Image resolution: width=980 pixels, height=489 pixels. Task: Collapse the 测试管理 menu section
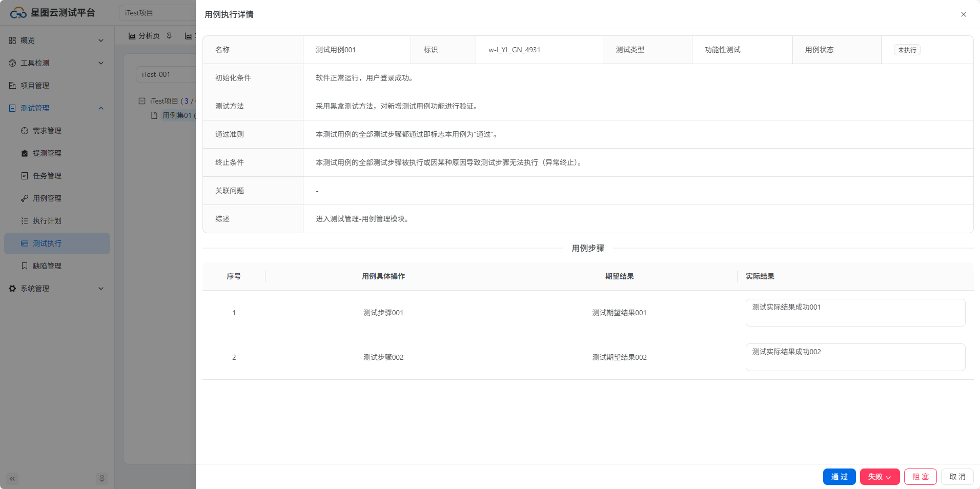(x=101, y=108)
